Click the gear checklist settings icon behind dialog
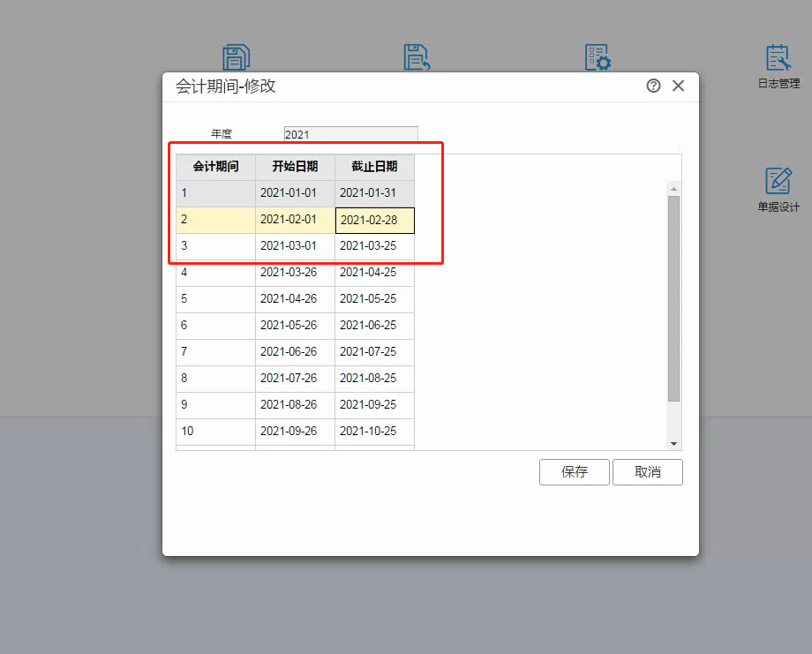Image resolution: width=812 pixels, height=654 pixels. pos(598,57)
